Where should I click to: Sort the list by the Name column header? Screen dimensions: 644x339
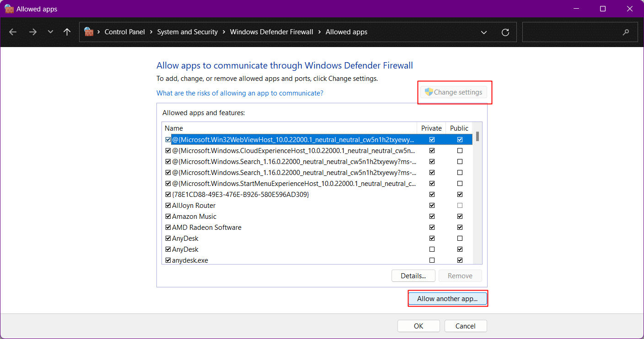coord(290,128)
